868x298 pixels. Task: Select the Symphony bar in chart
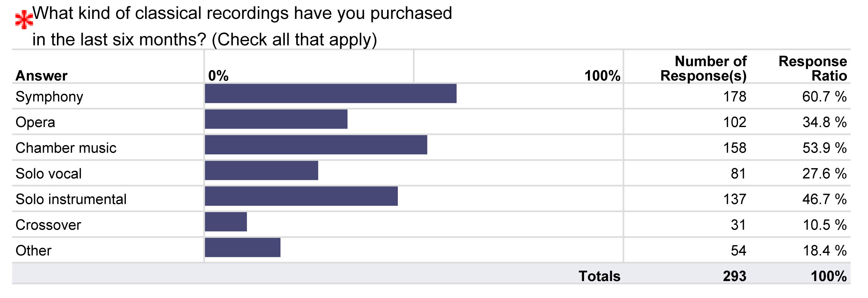pyautogui.click(x=331, y=94)
